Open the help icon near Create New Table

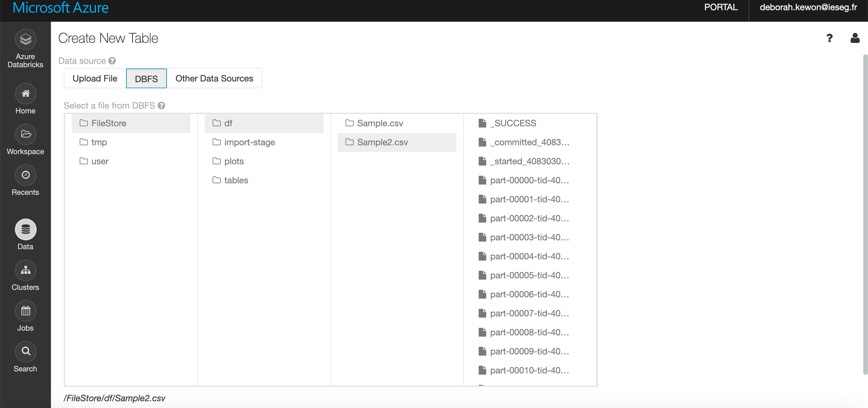830,38
